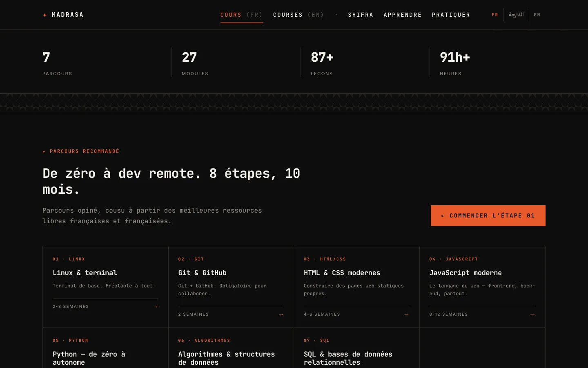Click the '06 · ALGORITHMES' step label
The height and width of the screenshot is (368, 588).
[x=204, y=341]
